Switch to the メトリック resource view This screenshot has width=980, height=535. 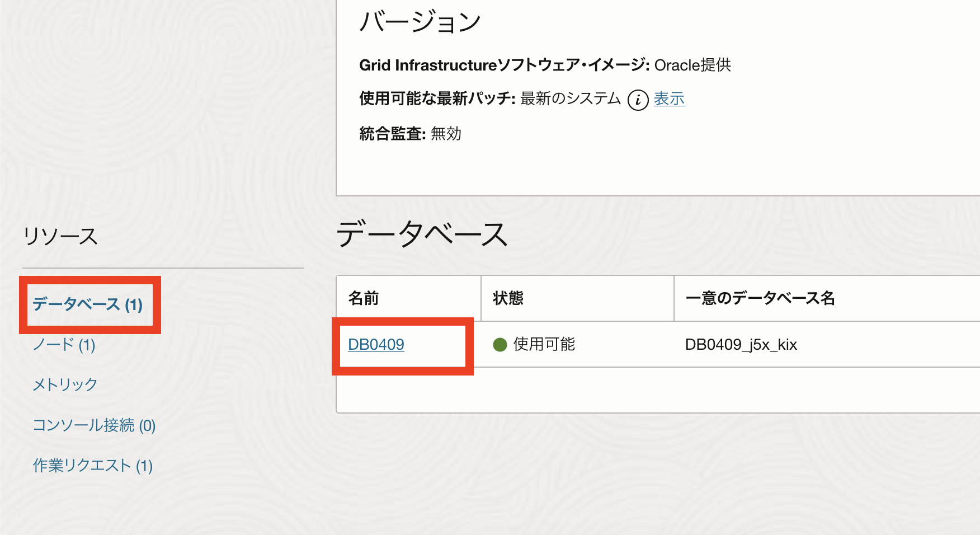(65, 385)
